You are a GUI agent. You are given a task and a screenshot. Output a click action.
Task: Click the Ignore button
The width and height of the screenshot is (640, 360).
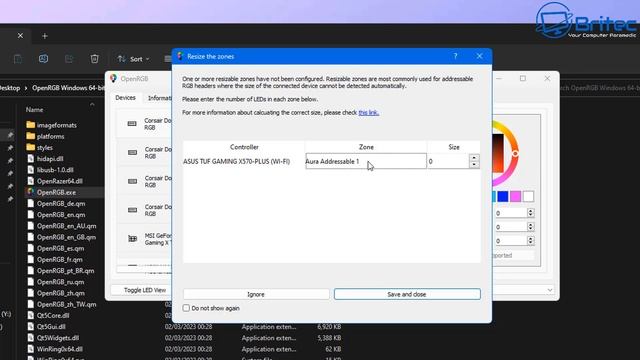pyautogui.click(x=256, y=294)
